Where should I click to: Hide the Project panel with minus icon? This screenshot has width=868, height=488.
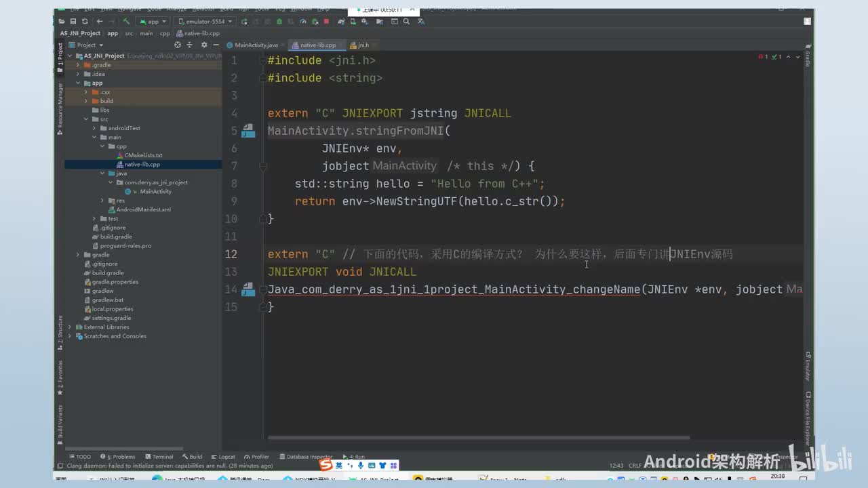coord(215,45)
